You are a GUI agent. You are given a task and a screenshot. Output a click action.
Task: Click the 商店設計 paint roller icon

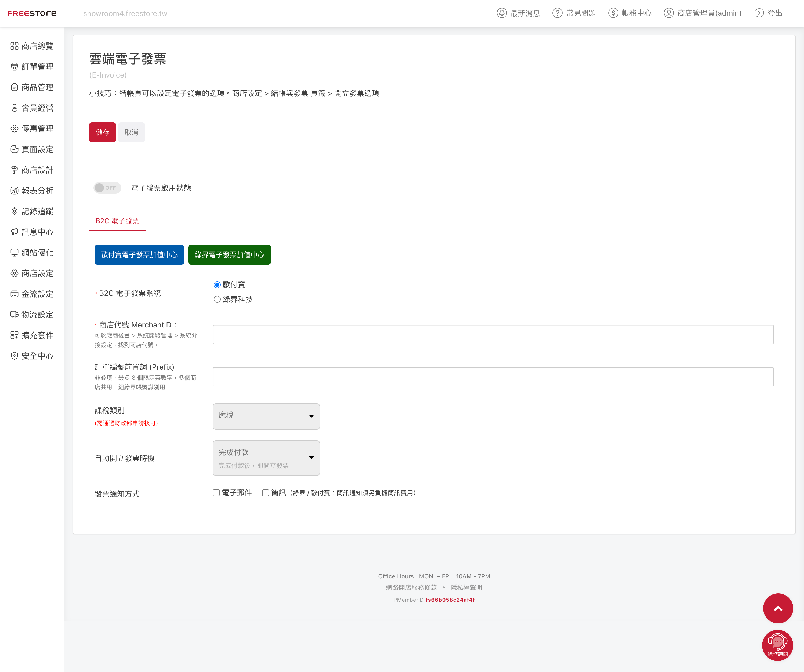(14, 170)
